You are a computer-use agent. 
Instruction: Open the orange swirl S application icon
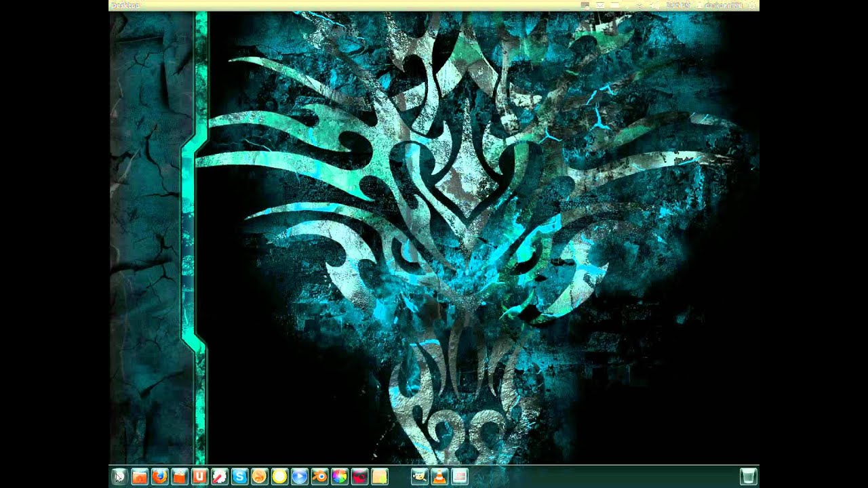click(259, 476)
